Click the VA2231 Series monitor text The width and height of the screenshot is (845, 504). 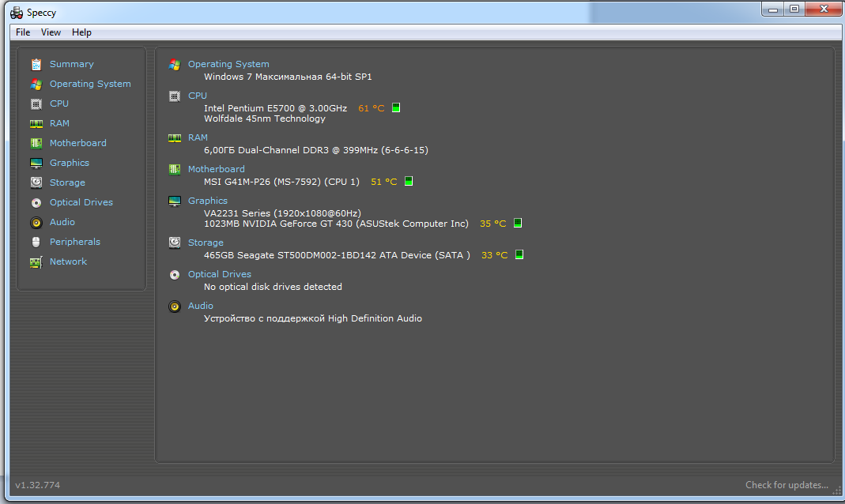[x=282, y=213]
